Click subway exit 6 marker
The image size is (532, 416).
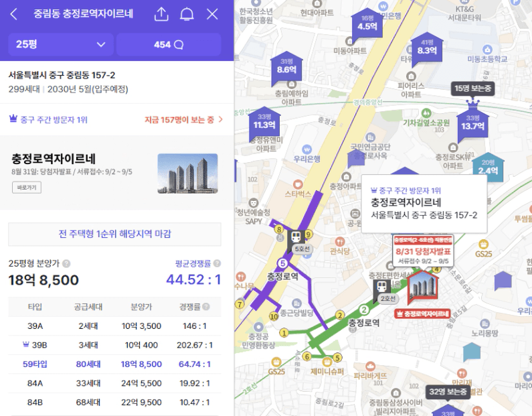coord(307,356)
